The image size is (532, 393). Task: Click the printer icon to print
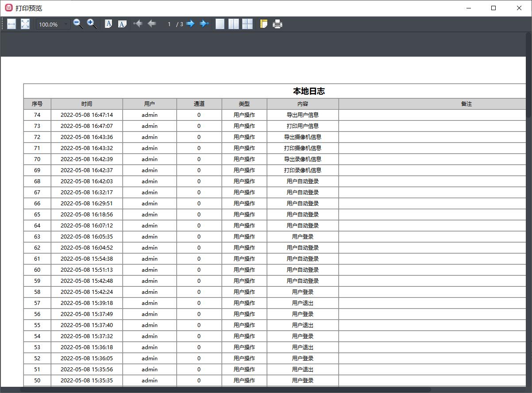tap(278, 24)
